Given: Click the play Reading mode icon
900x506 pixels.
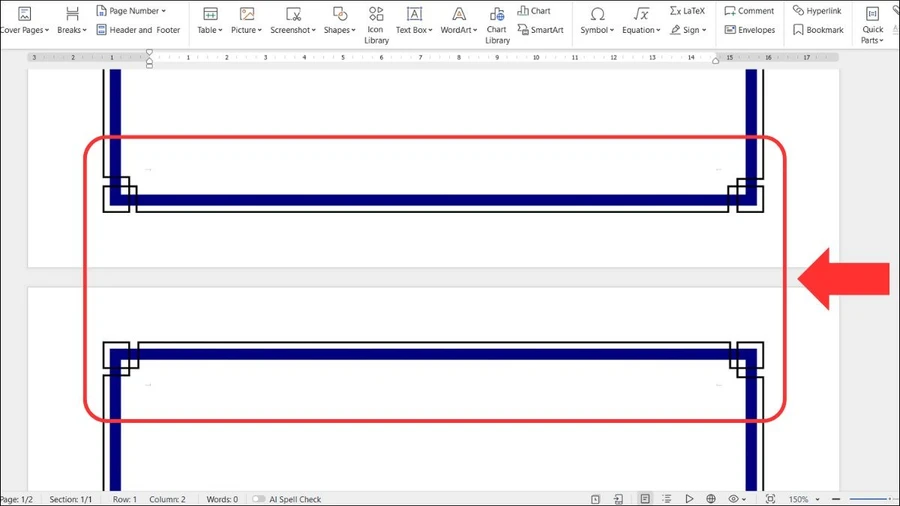Looking at the screenshot, I should pyautogui.click(x=689, y=499).
